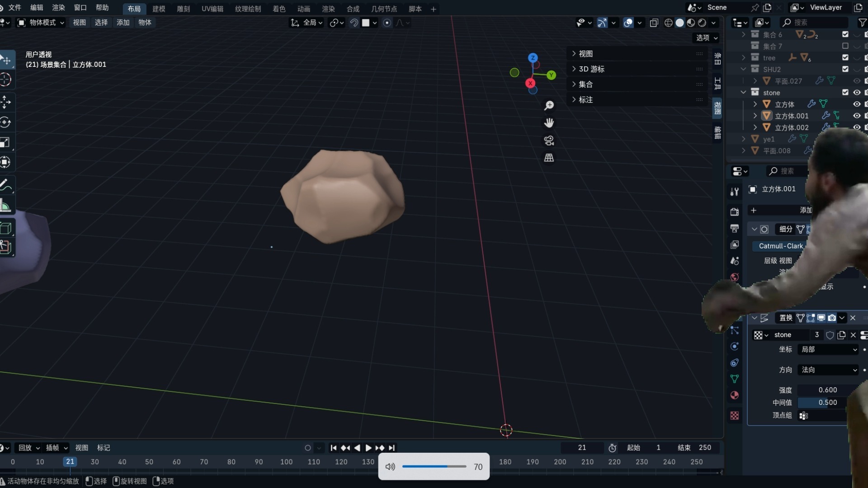Open the Object Data properties tab (green triangle)

(x=735, y=379)
